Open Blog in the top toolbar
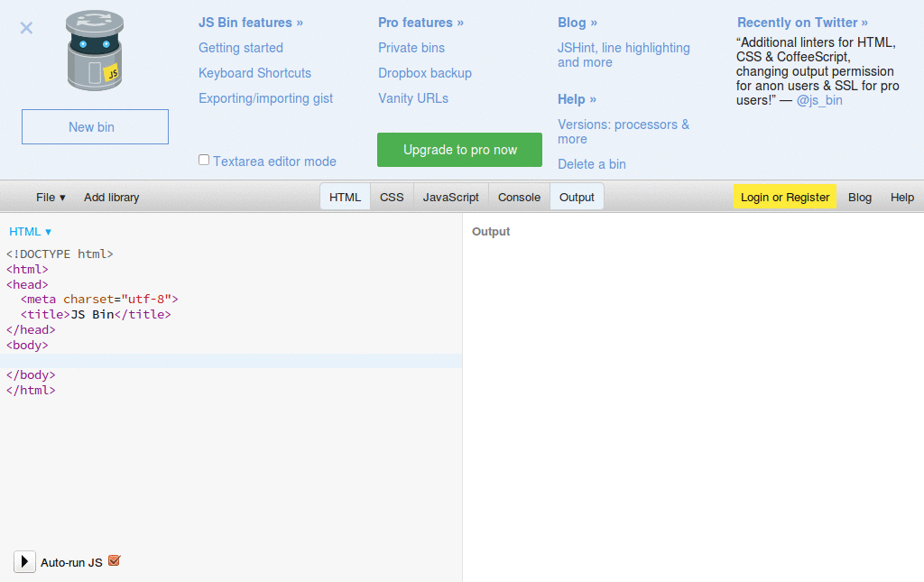924x582 pixels. [860, 198]
